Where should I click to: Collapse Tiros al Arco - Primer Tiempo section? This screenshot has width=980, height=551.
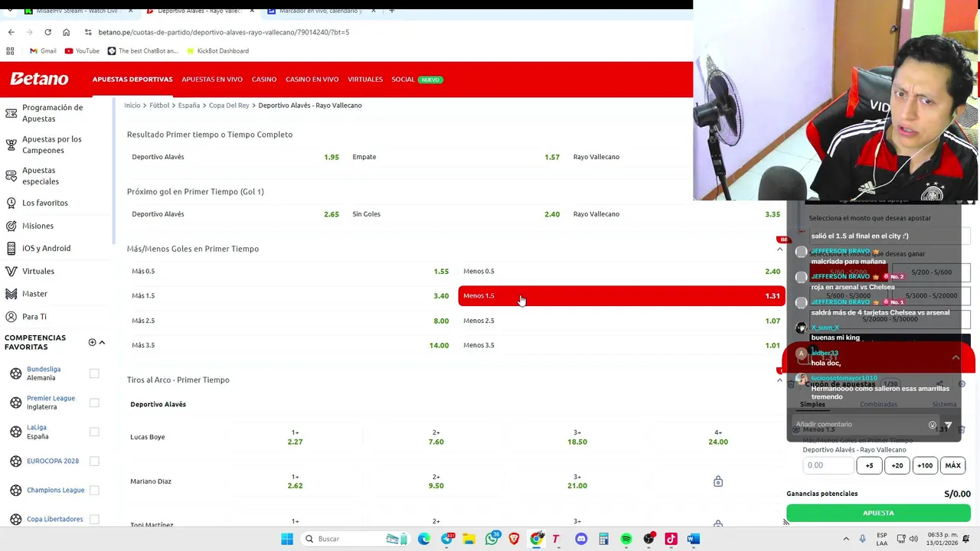[x=779, y=380]
